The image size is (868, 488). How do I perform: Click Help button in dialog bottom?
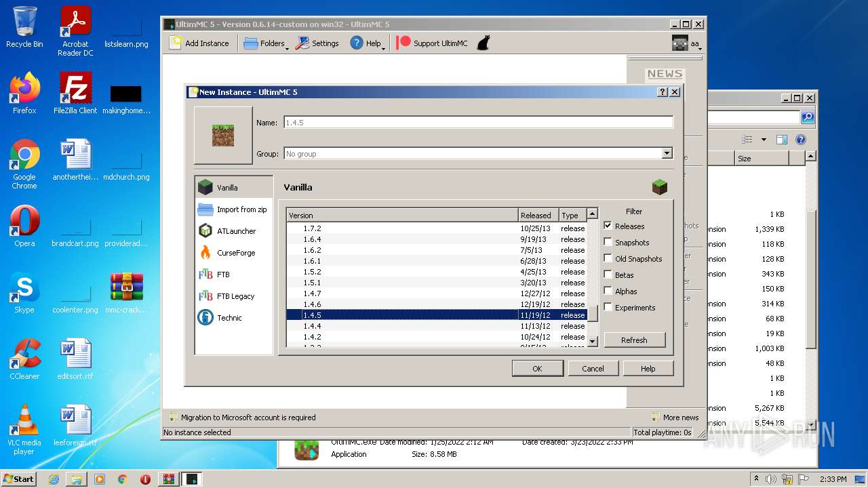[648, 369]
